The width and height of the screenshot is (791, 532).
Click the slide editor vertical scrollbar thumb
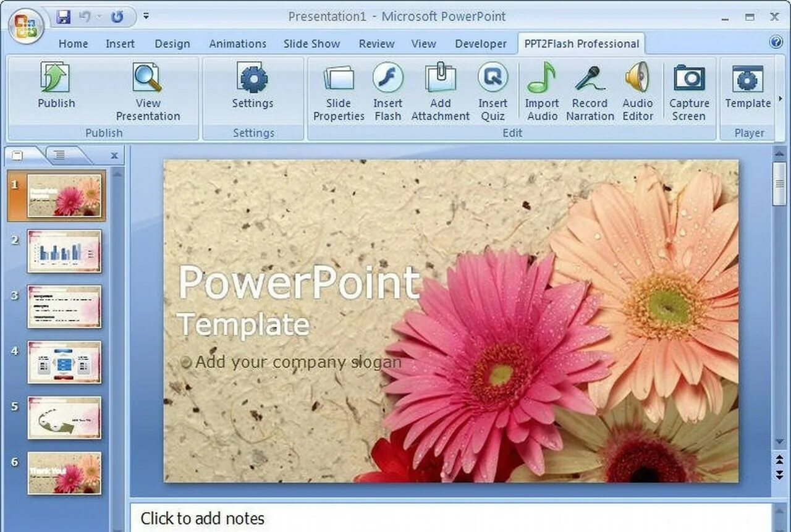coord(780,184)
